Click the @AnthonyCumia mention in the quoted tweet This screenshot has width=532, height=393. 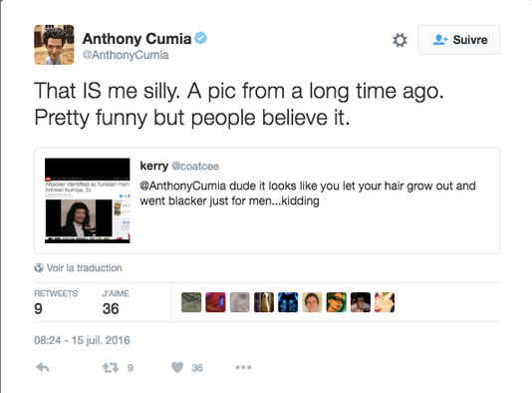tap(183, 186)
